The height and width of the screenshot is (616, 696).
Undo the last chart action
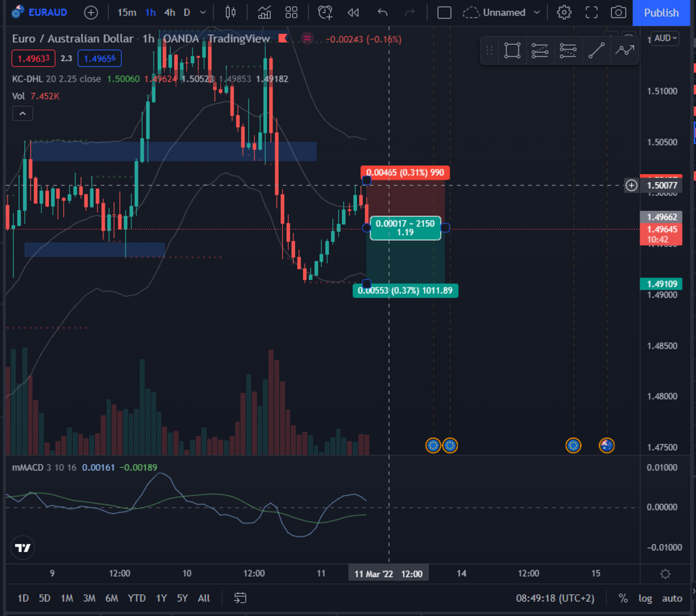click(383, 12)
